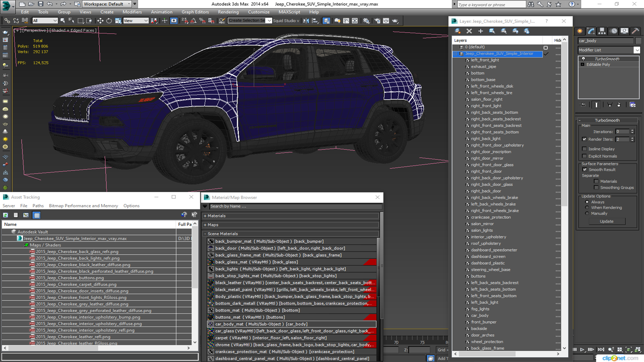644x362 pixels.
Task: Open the Create command panel tab
Action: coord(580,31)
